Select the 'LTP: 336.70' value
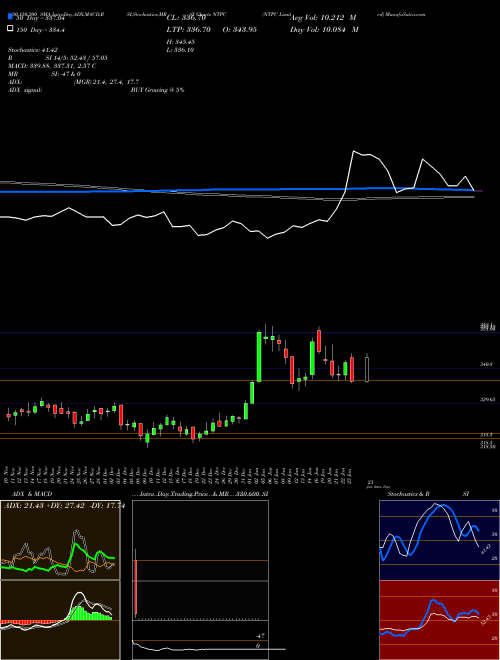Viewport: 500px width, 660px height. click(x=189, y=30)
